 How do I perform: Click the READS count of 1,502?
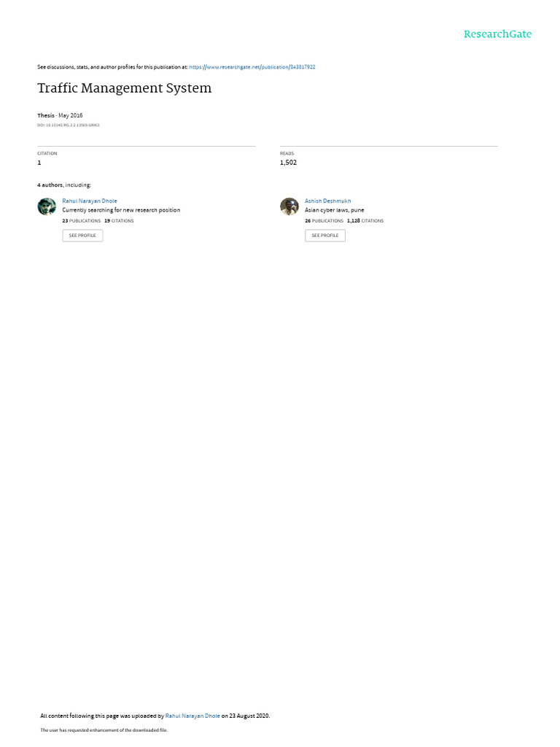pos(288,163)
